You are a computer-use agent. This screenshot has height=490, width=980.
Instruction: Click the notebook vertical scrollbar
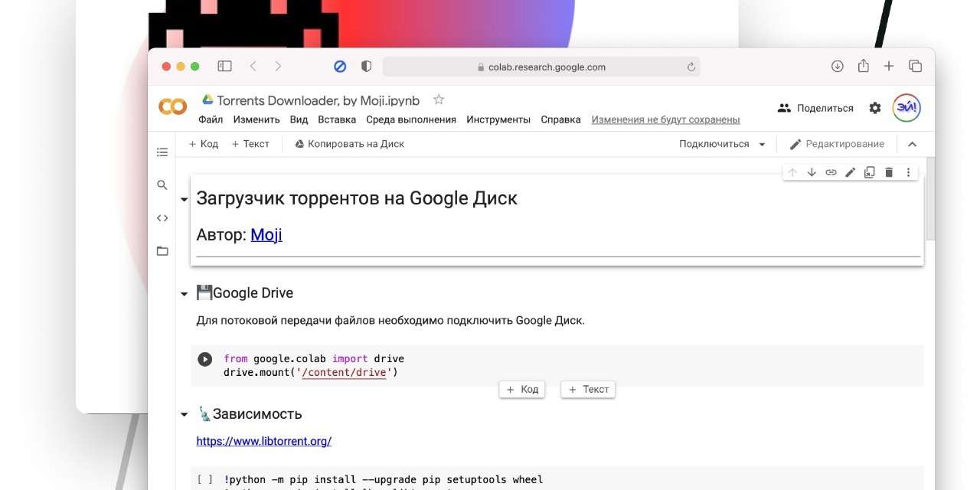click(930, 199)
